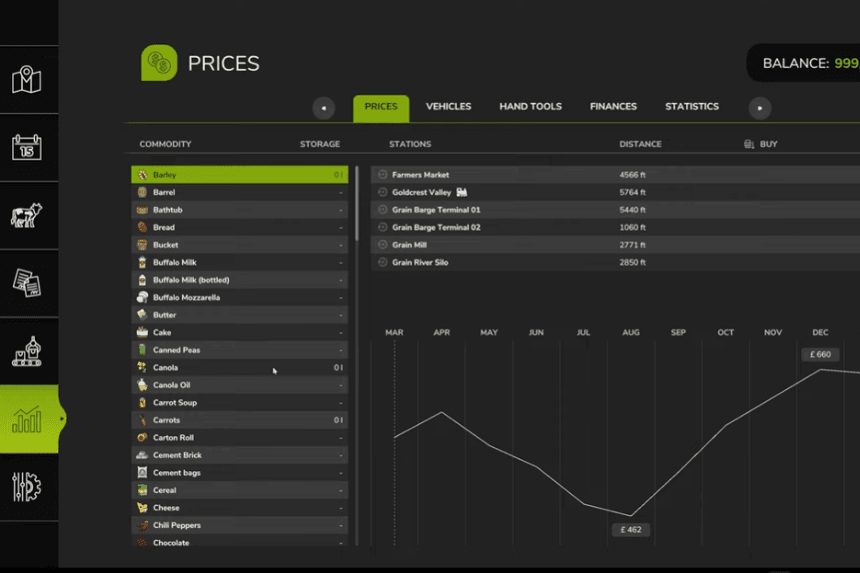The height and width of the screenshot is (573, 860).
Task: Toggle the Grain Mill map marker icon
Action: tap(382, 245)
